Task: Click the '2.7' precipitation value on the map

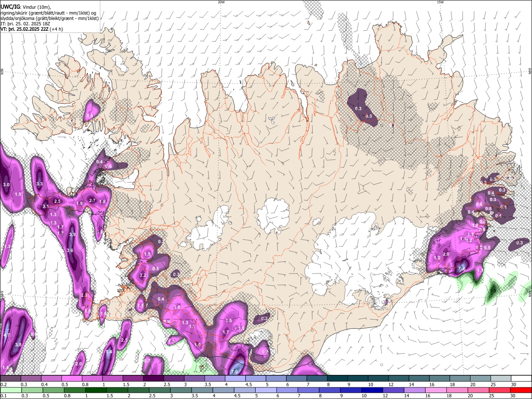Action: click(x=93, y=201)
